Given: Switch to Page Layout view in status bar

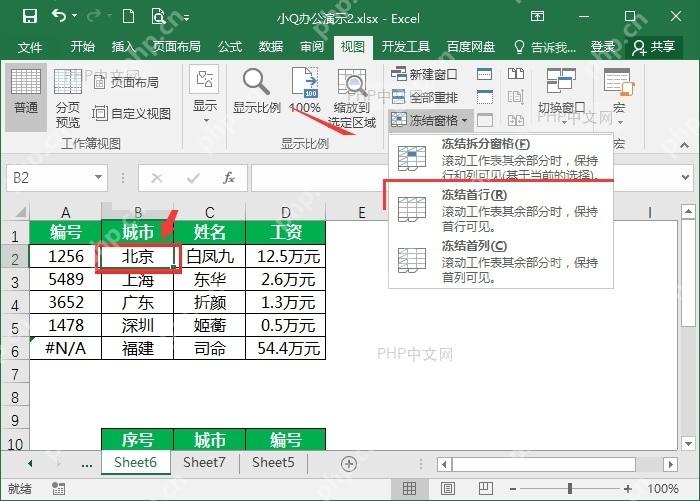Looking at the screenshot, I should tap(448, 488).
